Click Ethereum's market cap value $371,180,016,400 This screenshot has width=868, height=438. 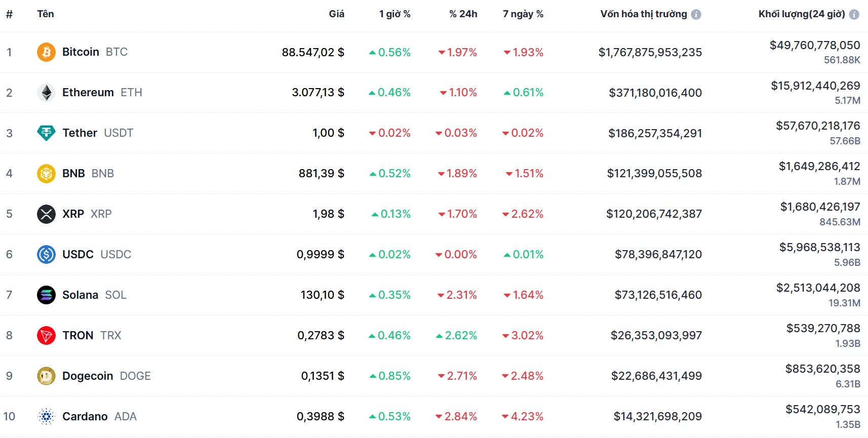coord(655,93)
